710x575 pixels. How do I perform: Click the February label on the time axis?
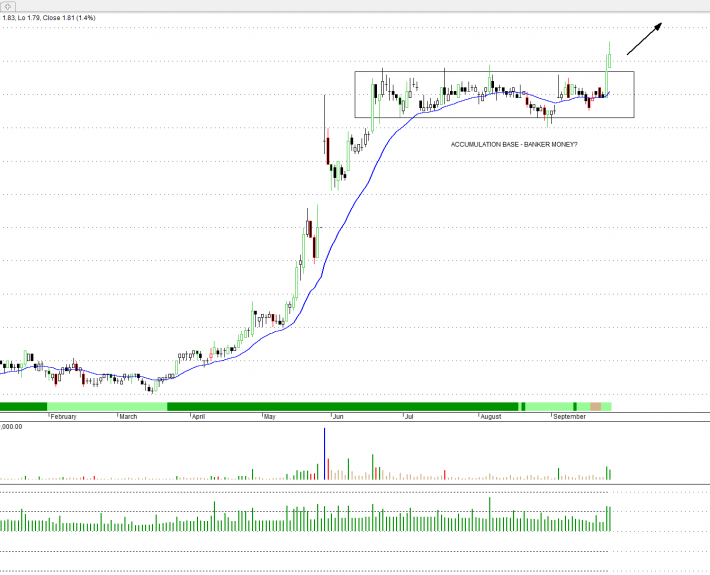63,415
